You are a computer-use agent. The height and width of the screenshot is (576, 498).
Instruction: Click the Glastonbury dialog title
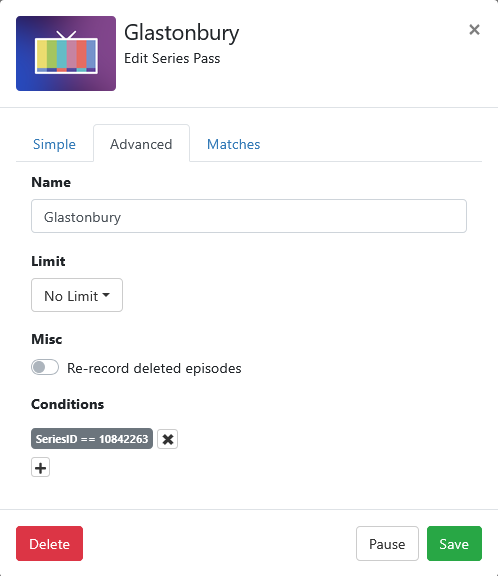(182, 33)
